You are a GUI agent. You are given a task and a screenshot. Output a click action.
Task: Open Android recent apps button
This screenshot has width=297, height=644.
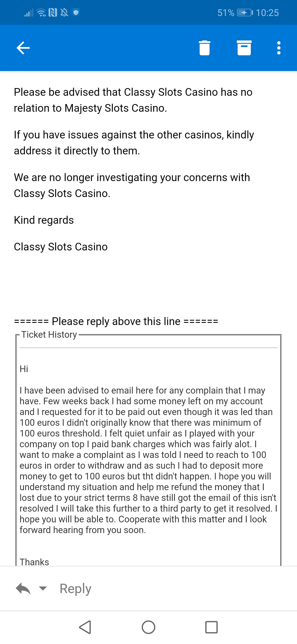point(211,627)
